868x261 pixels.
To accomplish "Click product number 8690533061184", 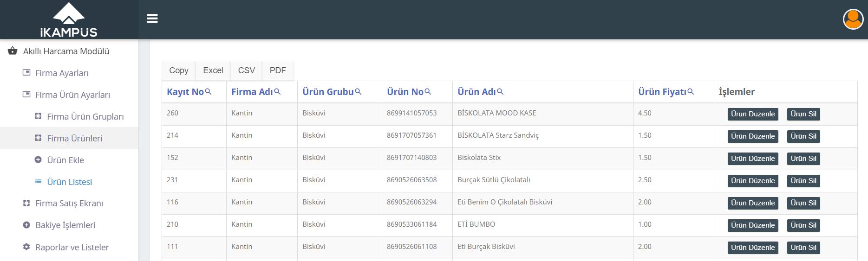I will (411, 224).
